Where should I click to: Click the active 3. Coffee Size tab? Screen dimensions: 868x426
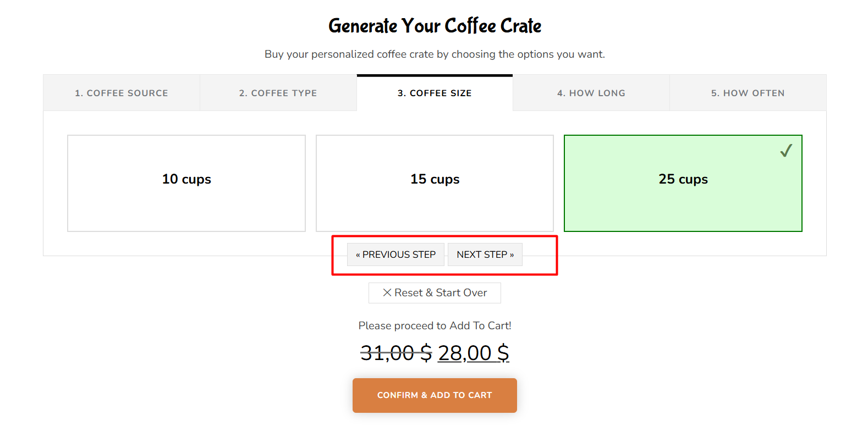pyautogui.click(x=435, y=93)
